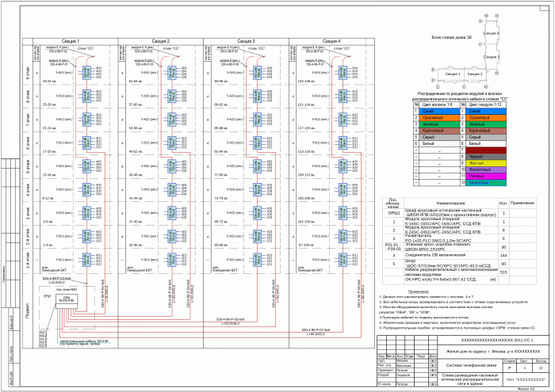The height and width of the screenshot is (392, 555).
Task: Pick the green 'Зеленый' fiber color swatch
Action: [x=439, y=124]
